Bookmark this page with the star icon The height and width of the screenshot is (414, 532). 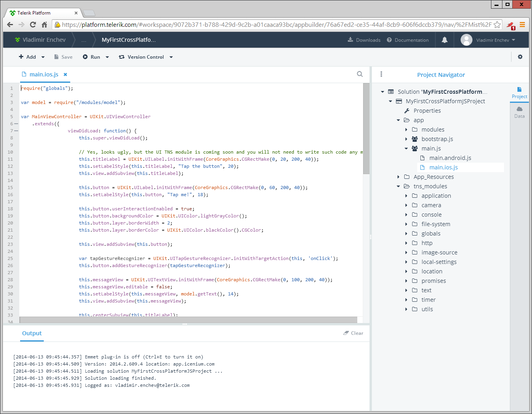click(497, 24)
